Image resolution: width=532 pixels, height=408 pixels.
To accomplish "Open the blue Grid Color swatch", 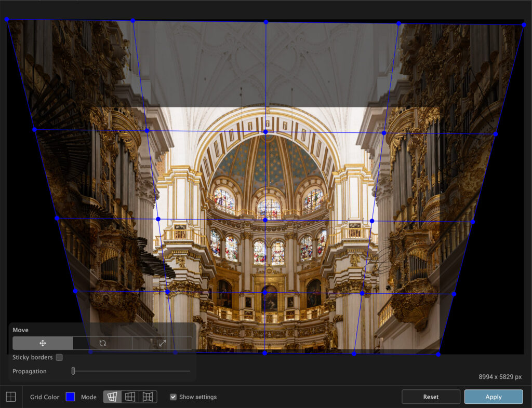I will pos(70,397).
